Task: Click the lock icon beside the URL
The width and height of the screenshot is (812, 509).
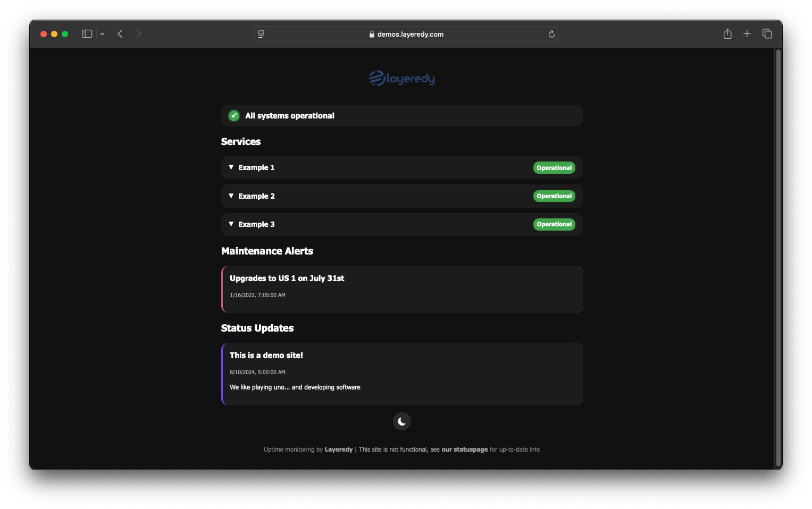Action: [x=372, y=34]
